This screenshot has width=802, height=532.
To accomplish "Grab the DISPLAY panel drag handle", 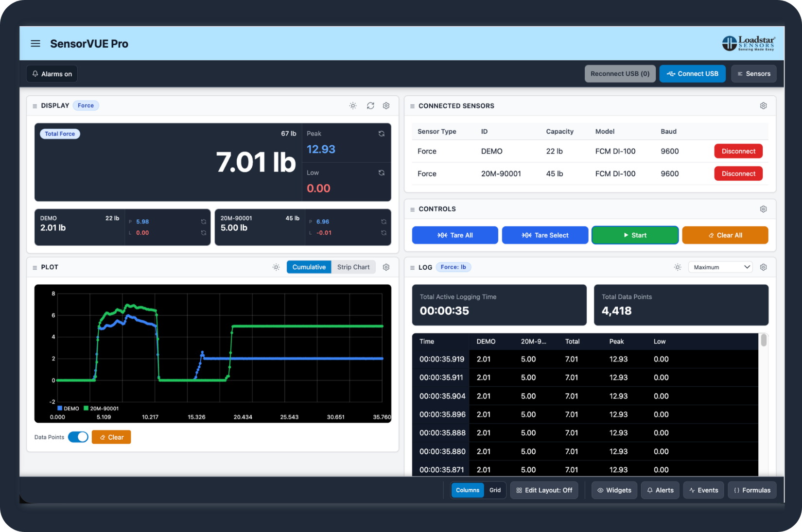I will pyautogui.click(x=35, y=106).
